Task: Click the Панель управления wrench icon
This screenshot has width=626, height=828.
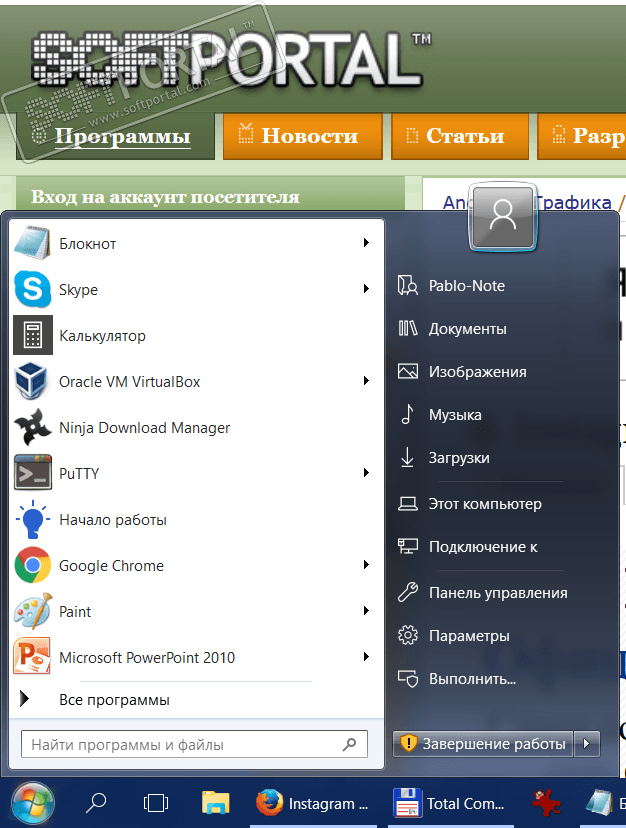Action: coord(407,592)
